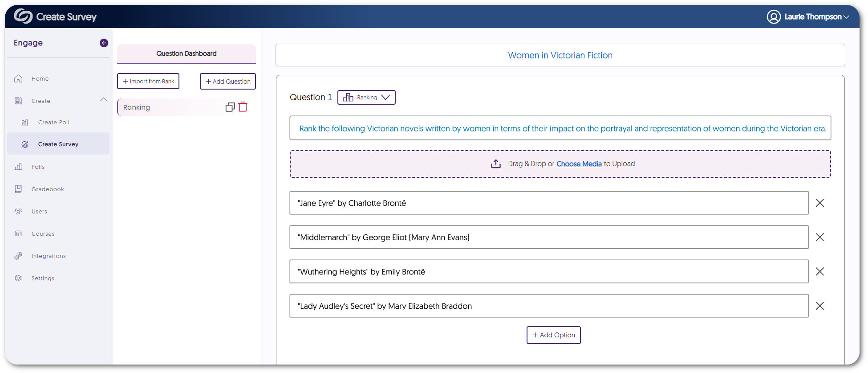Remove the "Jane Eyre" option

819,203
